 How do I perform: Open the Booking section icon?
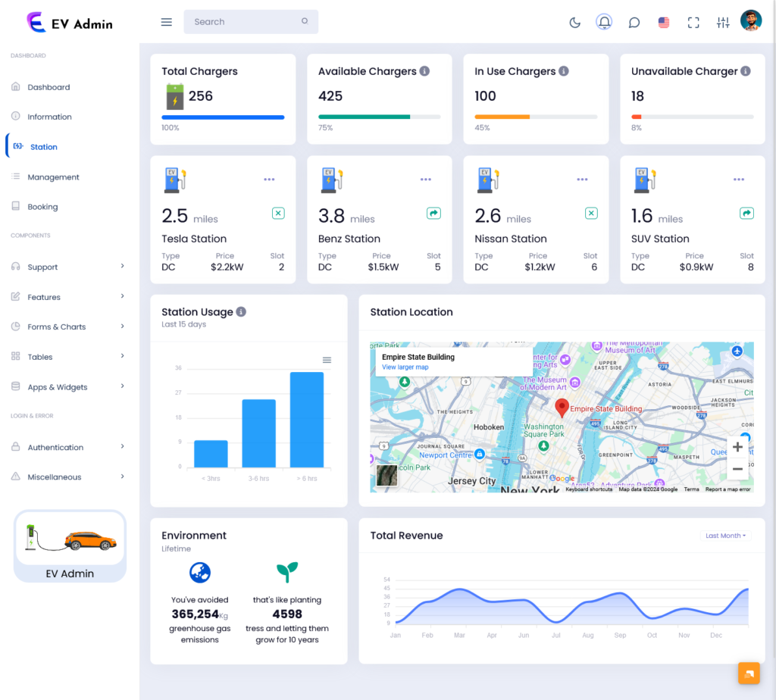click(16, 206)
